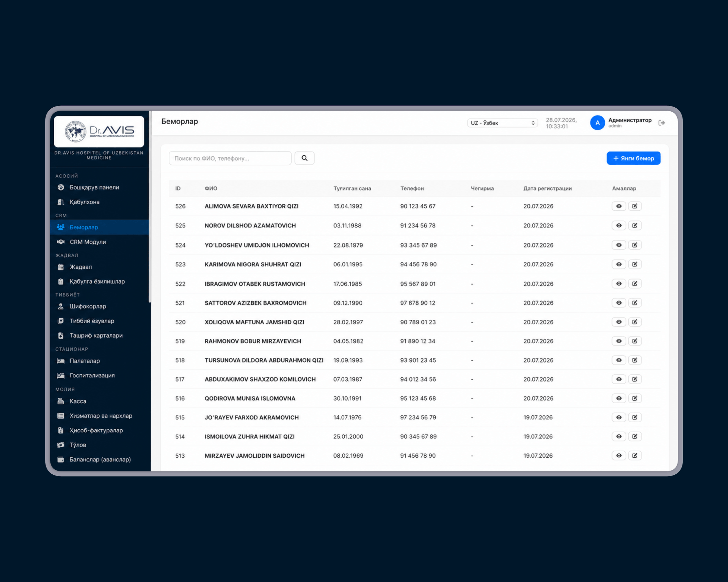Click the Дата регистрации column header
This screenshot has width=728, height=582.
pos(548,188)
